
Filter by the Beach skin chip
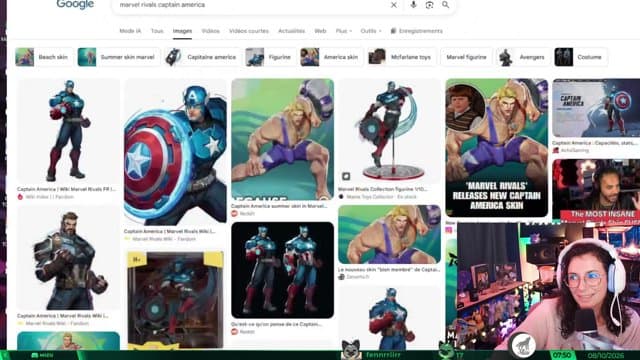click(x=44, y=57)
